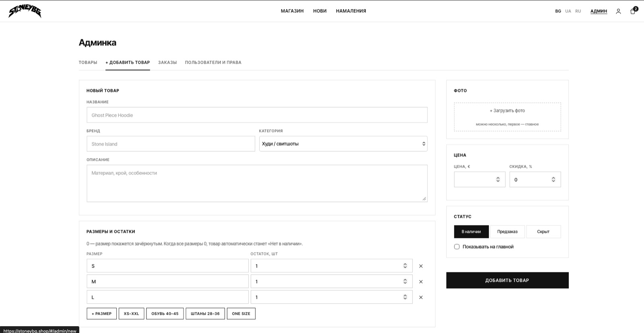Go to Магазин in top navigation

coord(292,11)
